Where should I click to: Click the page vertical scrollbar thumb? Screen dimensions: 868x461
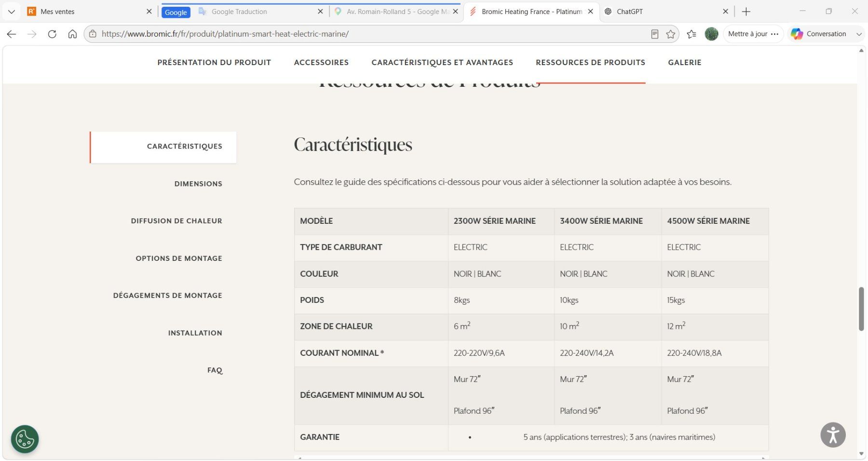(861, 309)
